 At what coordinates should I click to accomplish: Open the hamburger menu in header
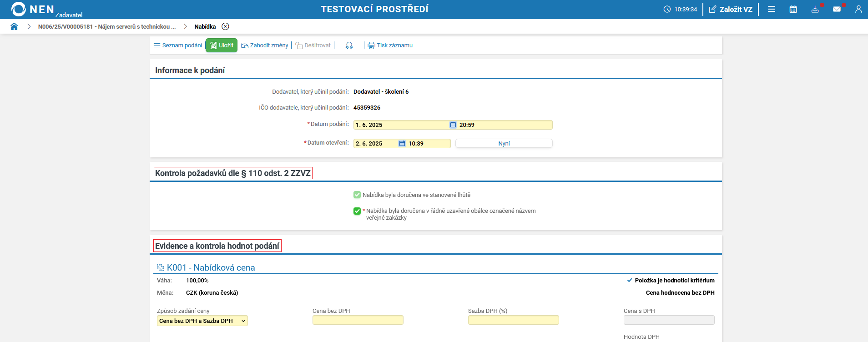pos(772,9)
